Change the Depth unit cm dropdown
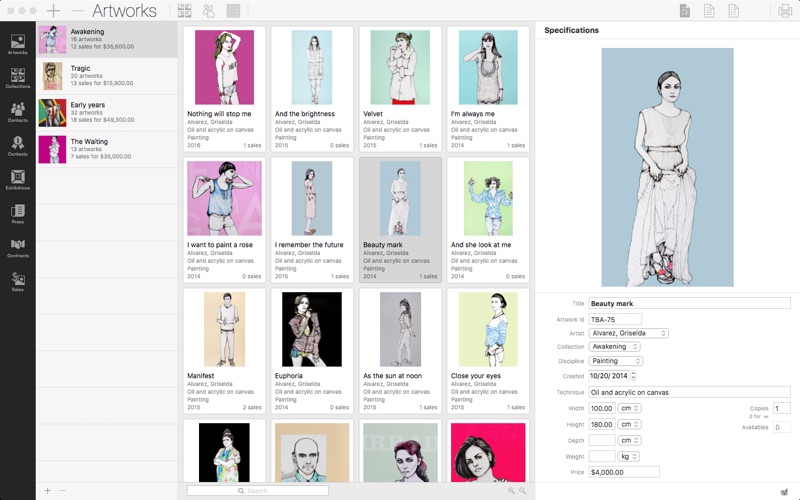 [630, 440]
